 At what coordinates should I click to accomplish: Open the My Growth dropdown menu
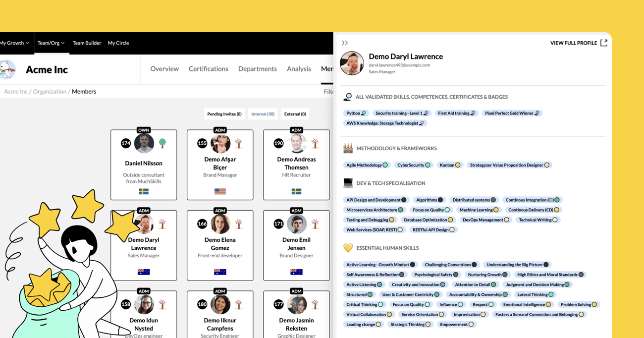tap(14, 43)
